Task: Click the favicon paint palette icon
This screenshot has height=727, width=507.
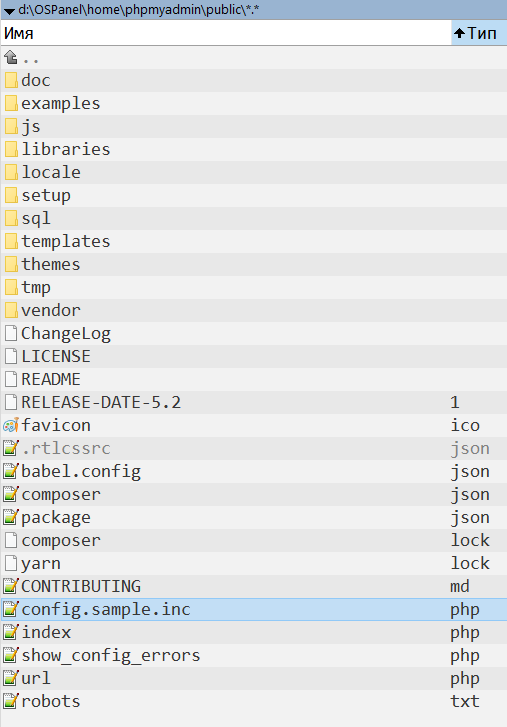Action: 11,425
